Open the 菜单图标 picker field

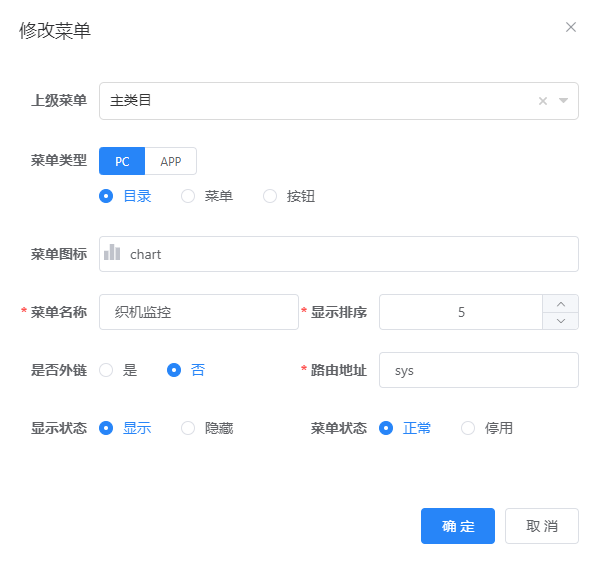[339, 254]
